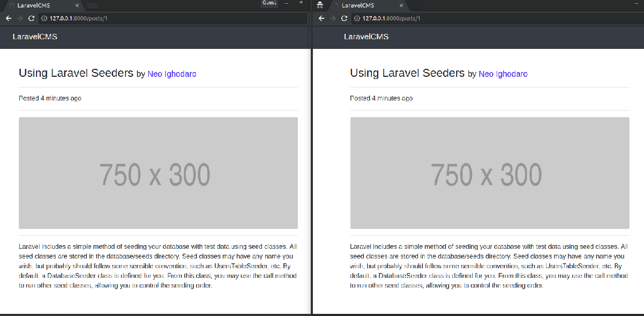Go back in the left Guest browser window

(9, 18)
